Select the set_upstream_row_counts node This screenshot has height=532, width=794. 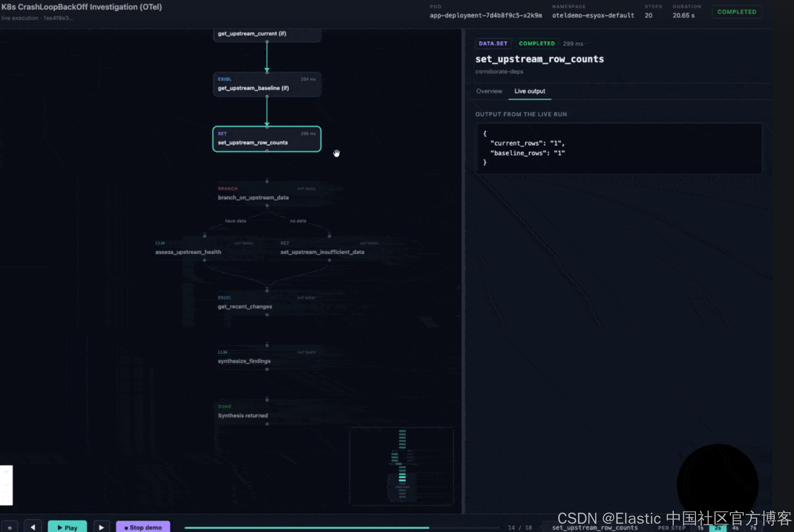coord(267,139)
